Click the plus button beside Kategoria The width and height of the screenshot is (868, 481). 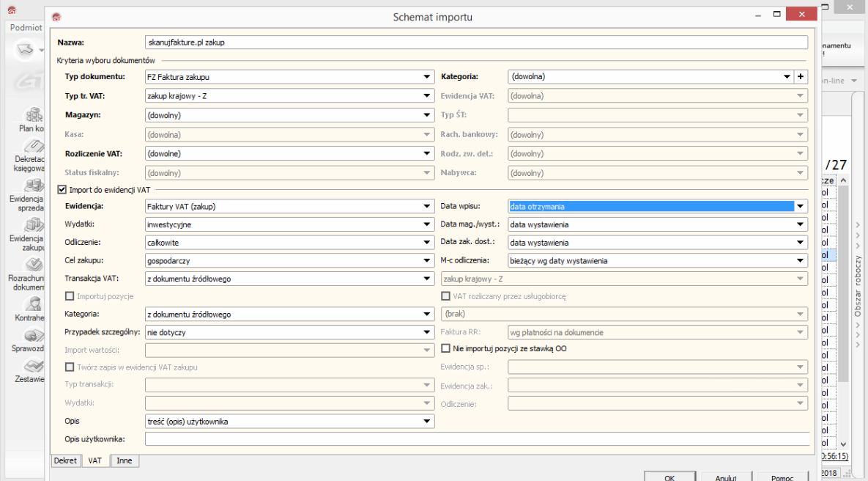(801, 77)
